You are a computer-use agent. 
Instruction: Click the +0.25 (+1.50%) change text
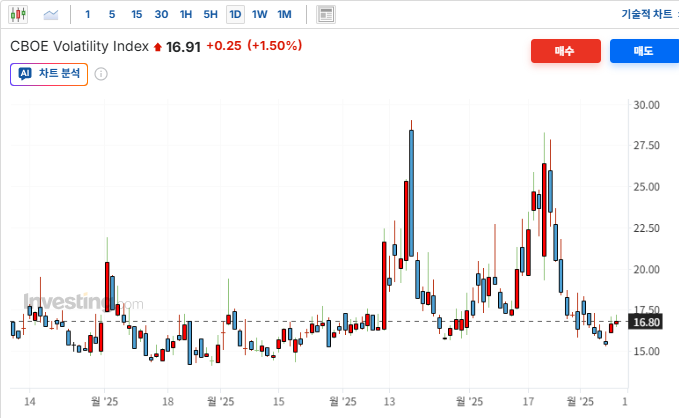coord(254,45)
